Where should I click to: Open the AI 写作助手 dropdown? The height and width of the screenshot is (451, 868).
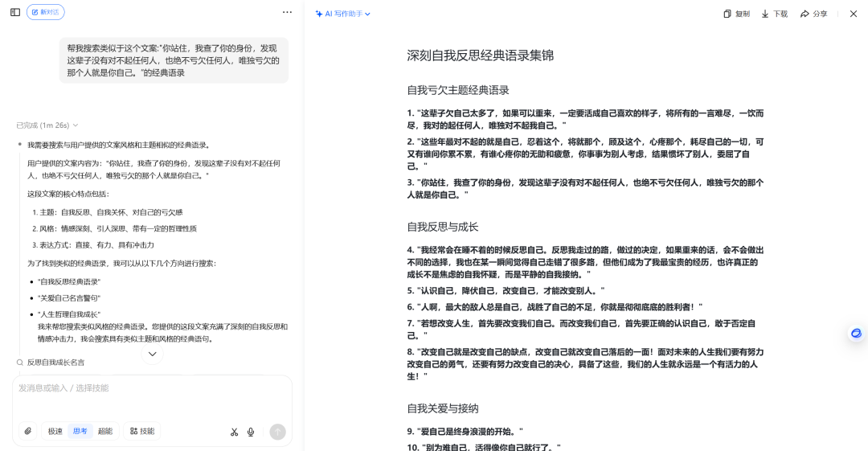click(343, 14)
